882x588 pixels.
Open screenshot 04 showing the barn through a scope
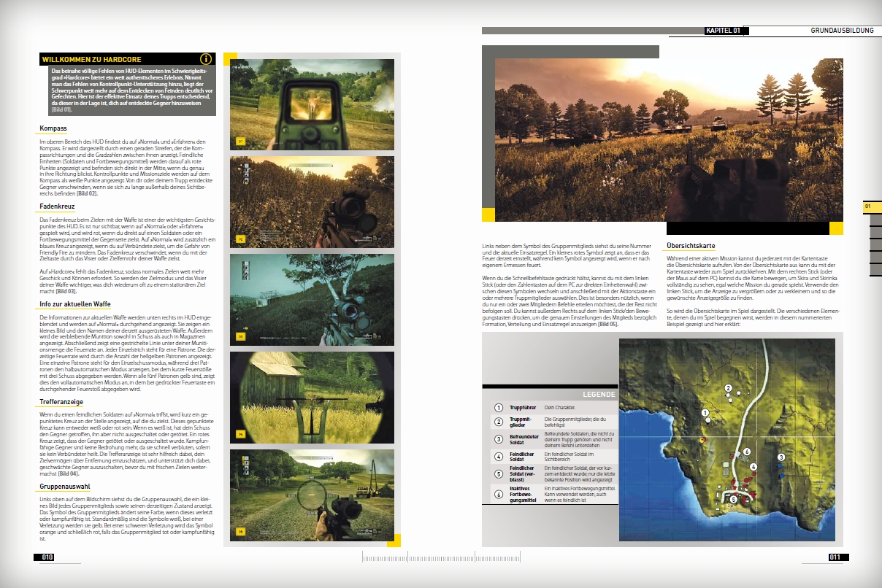pos(312,396)
